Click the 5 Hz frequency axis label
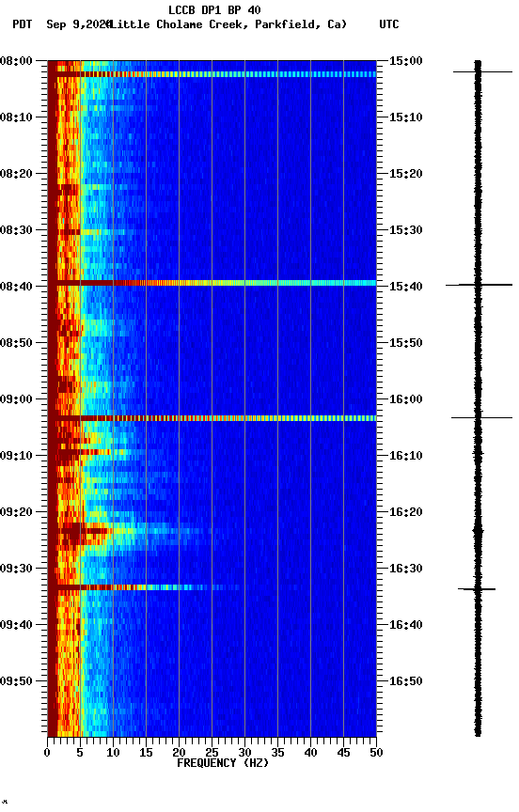The image size is (519, 812). click(x=80, y=753)
